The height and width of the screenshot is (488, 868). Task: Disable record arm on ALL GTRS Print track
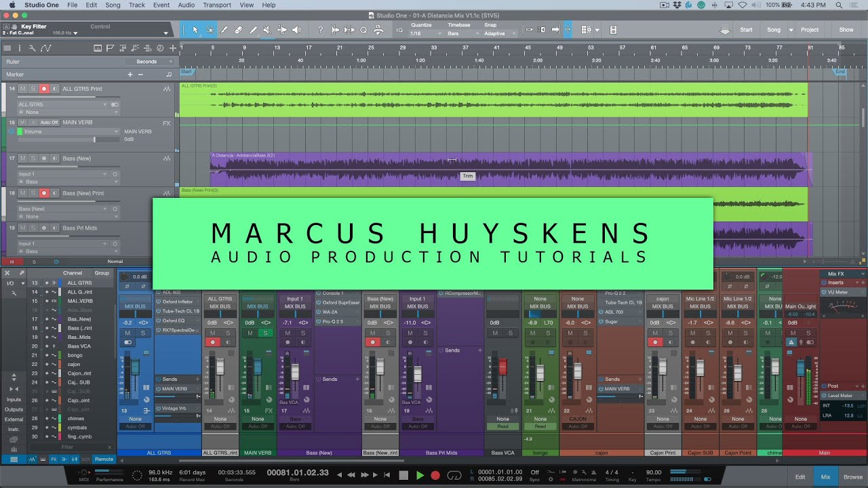(x=43, y=89)
